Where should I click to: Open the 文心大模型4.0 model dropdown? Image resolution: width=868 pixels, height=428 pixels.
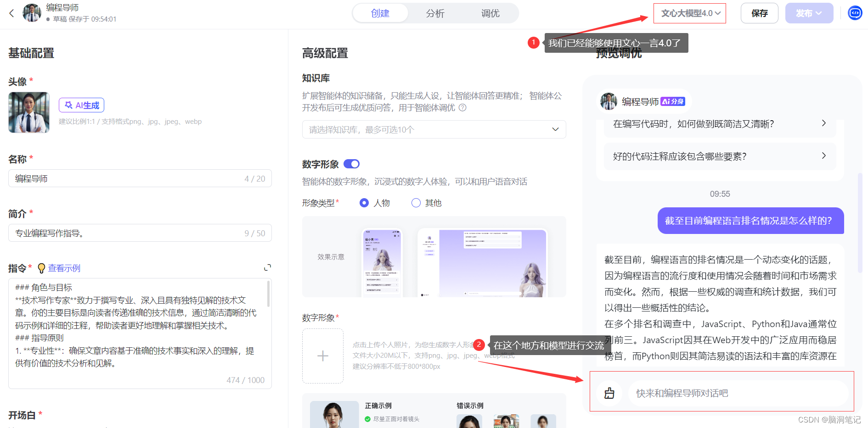tap(690, 13)
